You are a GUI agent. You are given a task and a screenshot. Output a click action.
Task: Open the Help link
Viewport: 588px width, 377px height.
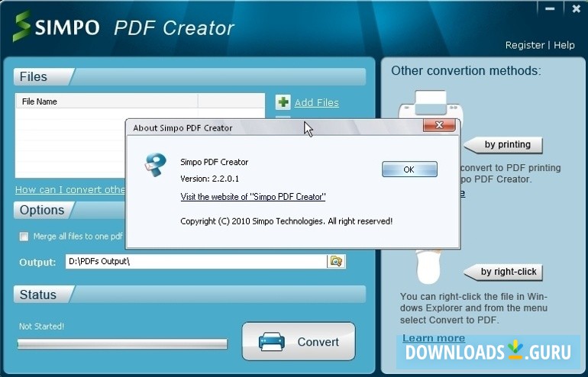pos(564,45)
